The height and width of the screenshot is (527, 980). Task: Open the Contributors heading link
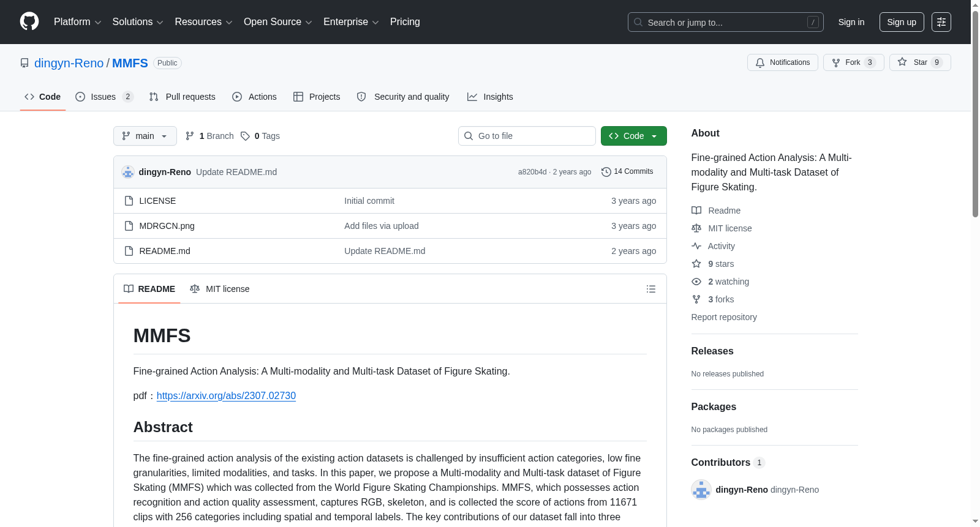[728, 462]
